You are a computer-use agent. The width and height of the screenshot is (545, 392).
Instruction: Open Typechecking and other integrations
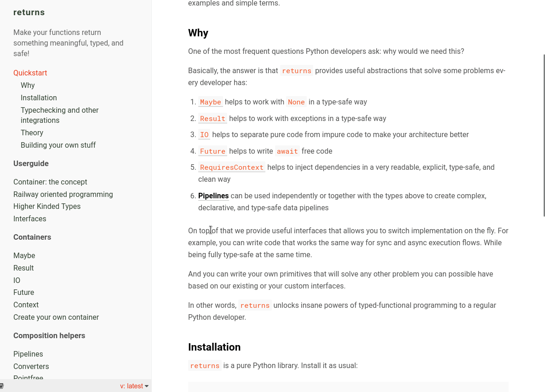click(x=59, y=115)
